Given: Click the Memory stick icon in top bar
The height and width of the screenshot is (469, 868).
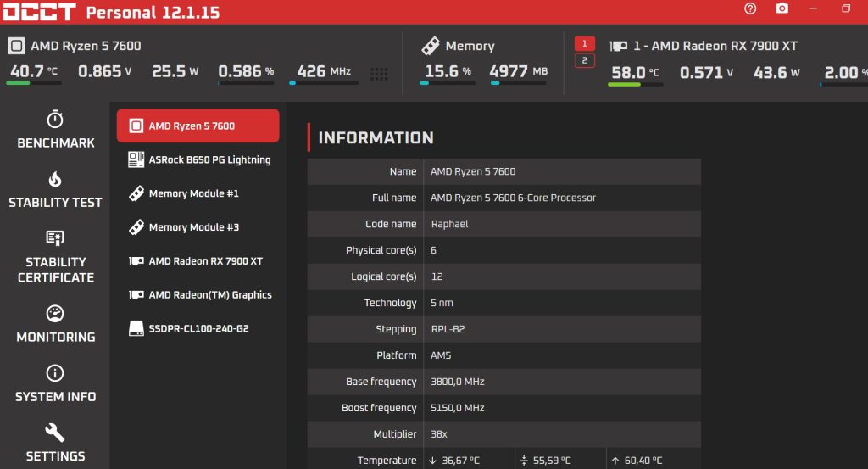Looking at the screenshot, I should 430,46.
